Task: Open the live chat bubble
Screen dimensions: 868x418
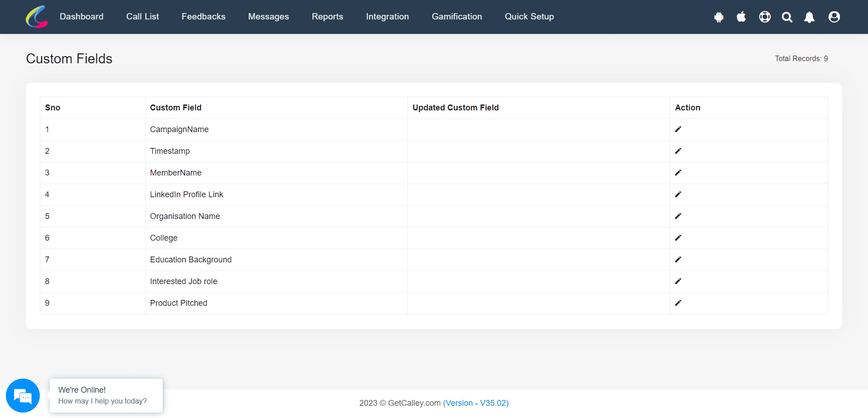Action: 23,395
